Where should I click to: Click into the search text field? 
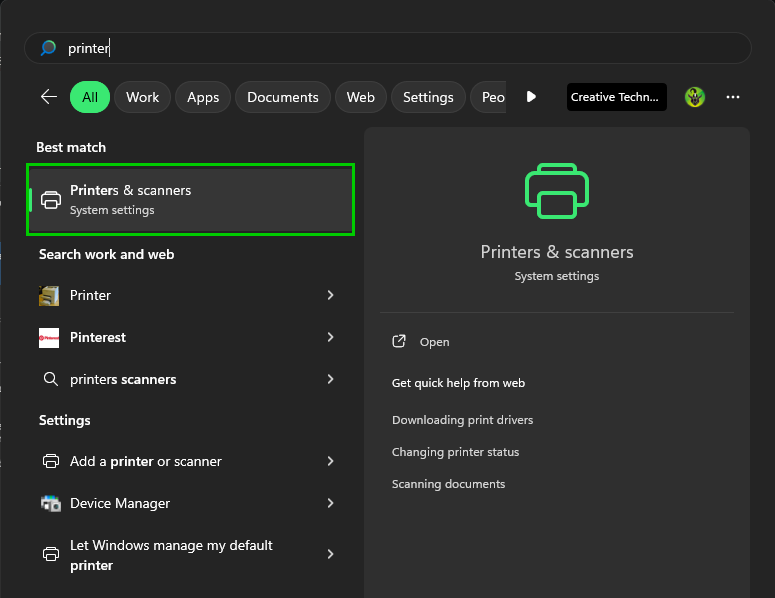(388, 48)
